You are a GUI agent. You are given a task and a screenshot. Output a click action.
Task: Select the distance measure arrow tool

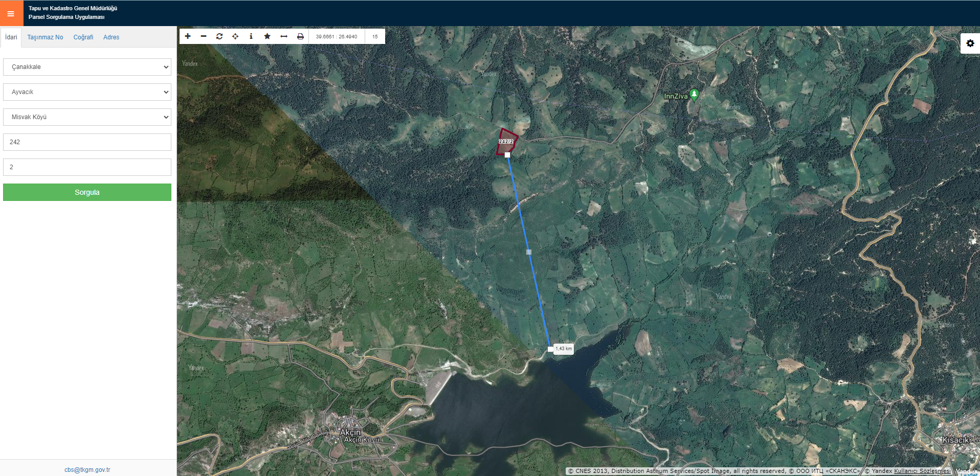[284, 36]
